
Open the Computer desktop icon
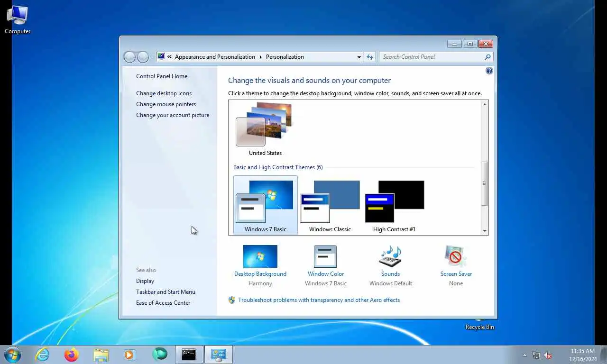(18, 20)
